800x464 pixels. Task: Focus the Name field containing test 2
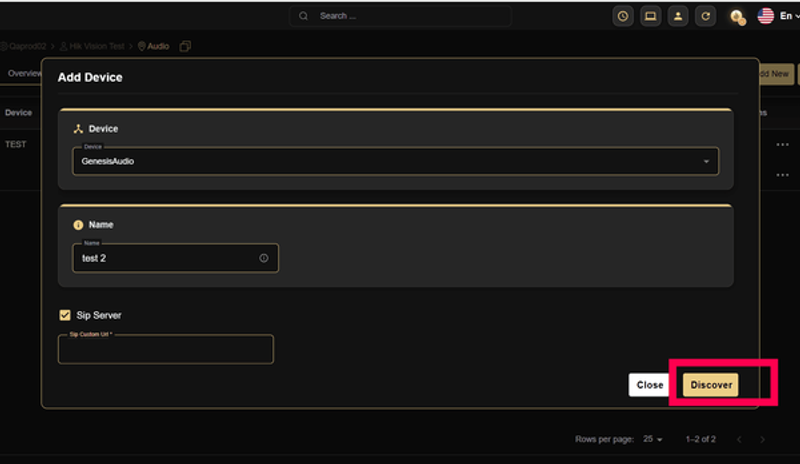coord(176,258)
